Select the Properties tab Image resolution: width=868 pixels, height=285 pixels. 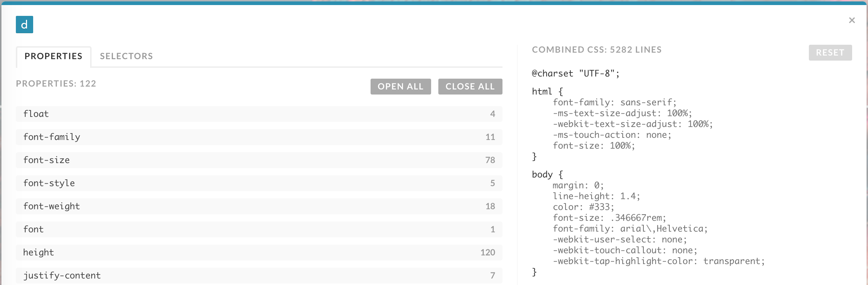click(53, 56)
